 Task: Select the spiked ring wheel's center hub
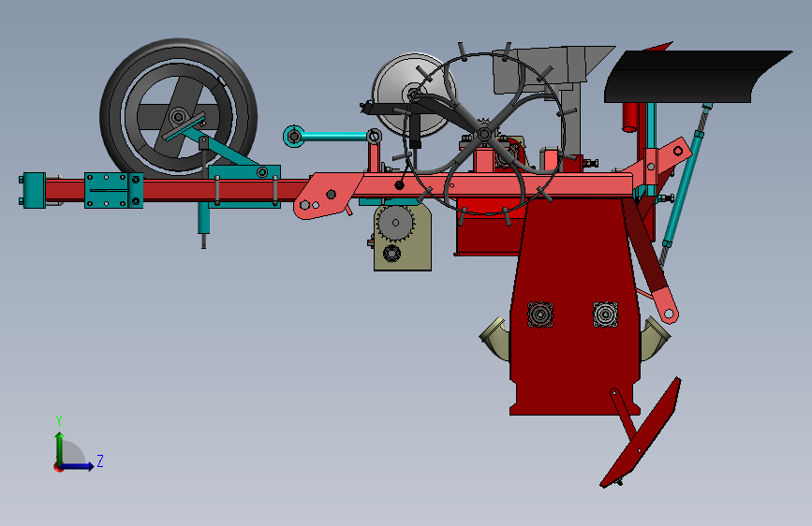coord(484,134)
